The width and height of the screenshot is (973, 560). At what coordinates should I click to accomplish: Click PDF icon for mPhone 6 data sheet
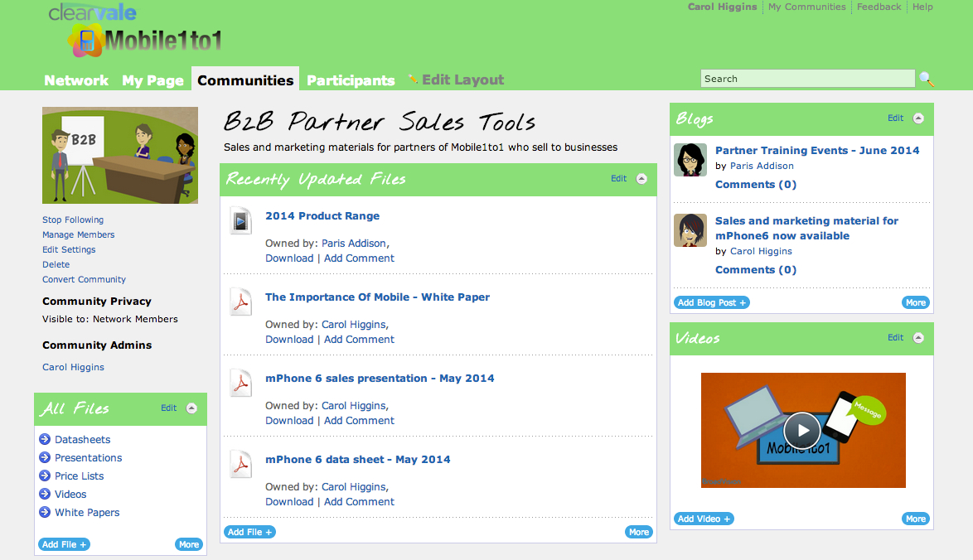241,465
